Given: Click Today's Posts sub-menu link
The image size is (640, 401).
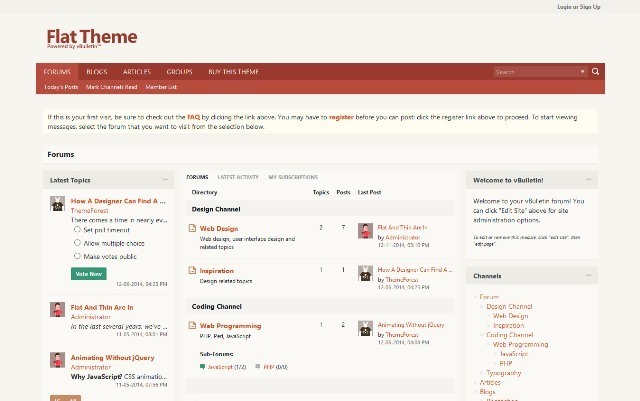Looking at the screenshot, I should point(61,87).
